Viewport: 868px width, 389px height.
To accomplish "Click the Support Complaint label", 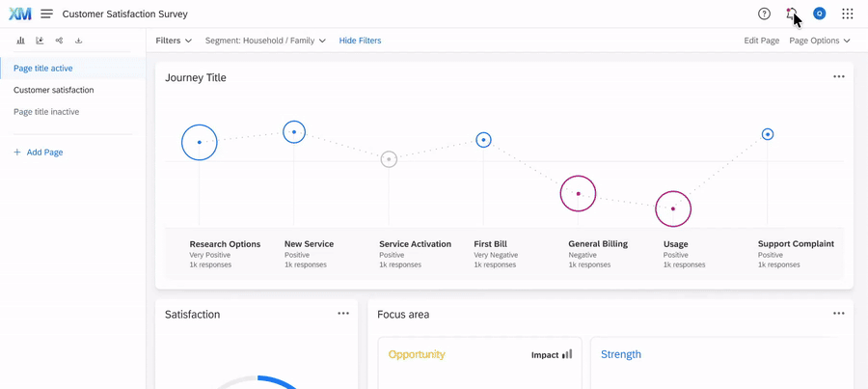I will [x=796, y=244].
